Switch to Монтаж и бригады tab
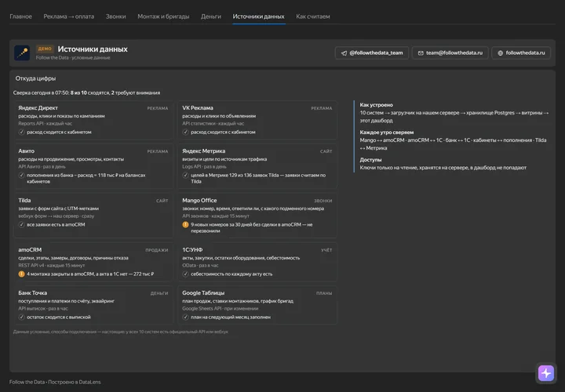The image size is (565, 392). 163,16
